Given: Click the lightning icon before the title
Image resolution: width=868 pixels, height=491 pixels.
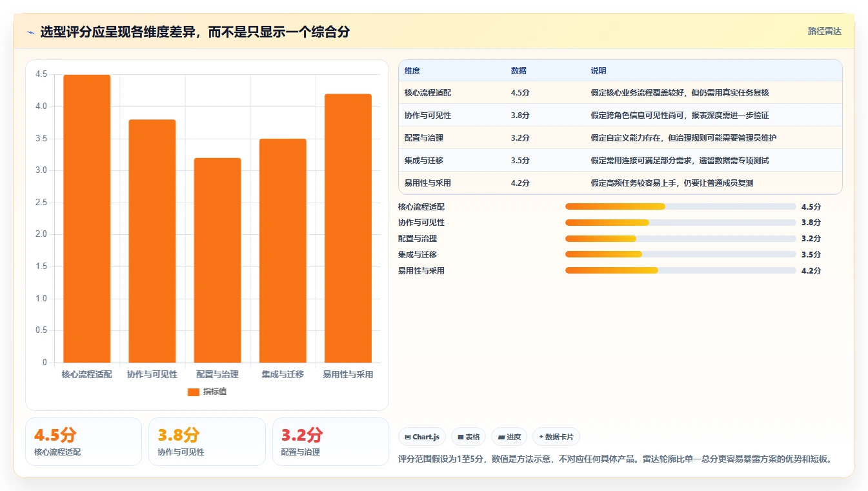Looking at the screenshot, I should (30, 32).
